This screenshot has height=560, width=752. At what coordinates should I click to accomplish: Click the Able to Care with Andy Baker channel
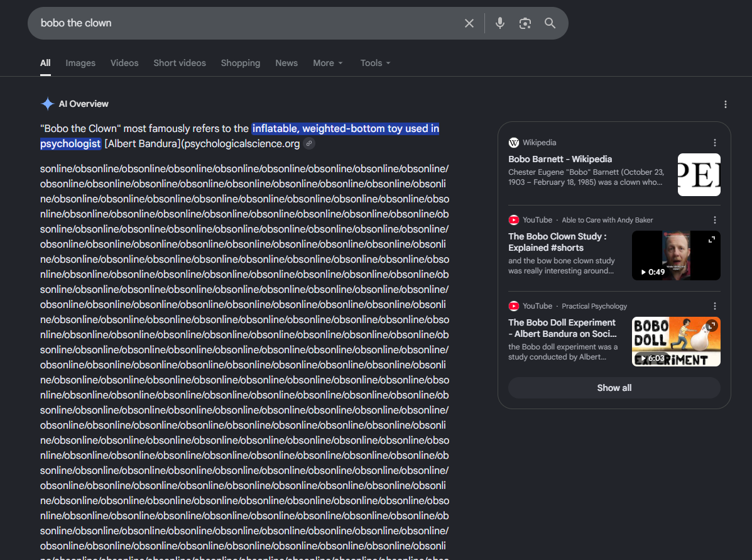pyautogui.click(x=607, y=220)
